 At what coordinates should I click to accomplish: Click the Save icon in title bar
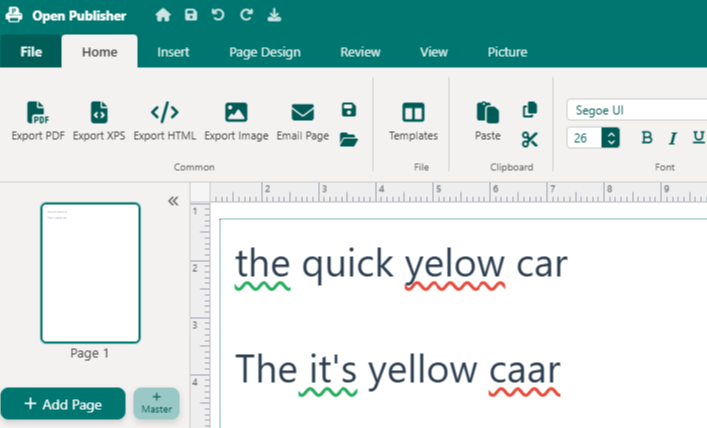click(x=191, y=15)
